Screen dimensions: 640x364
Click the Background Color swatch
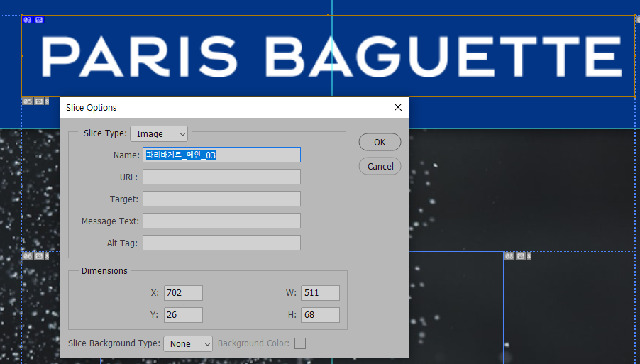[300, 343]
